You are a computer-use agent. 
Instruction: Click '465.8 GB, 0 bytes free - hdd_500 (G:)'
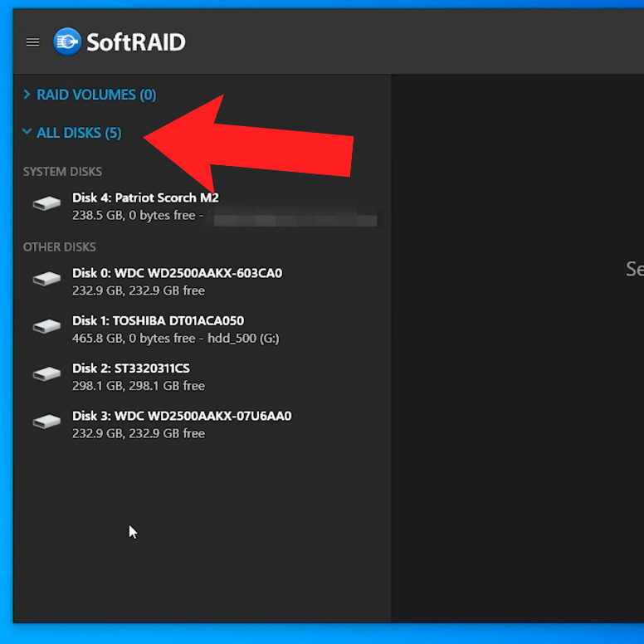point(176,339)
